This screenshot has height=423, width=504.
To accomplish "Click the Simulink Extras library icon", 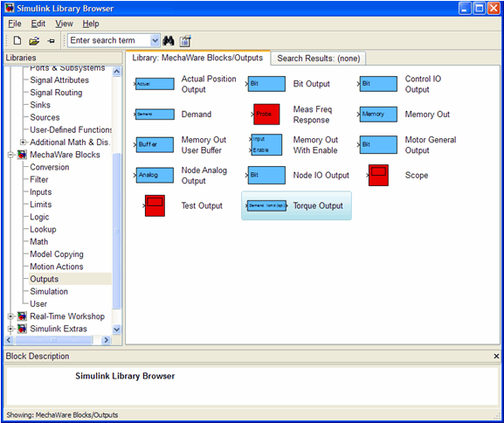I will [x=22, y=329].
